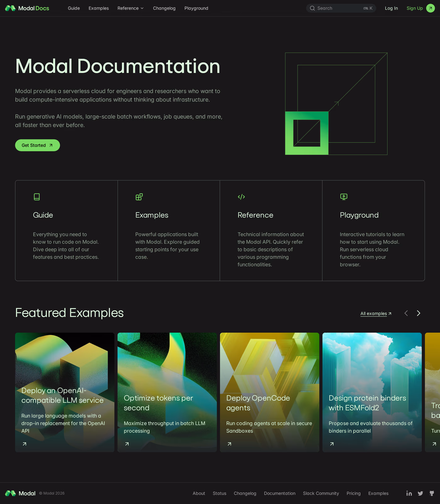Image resolution: width=440 pixels, height=504 pixels.
Task: Expand the Reference dropdown in navbar
Action: pyautogui.click(x=130, y=8)
